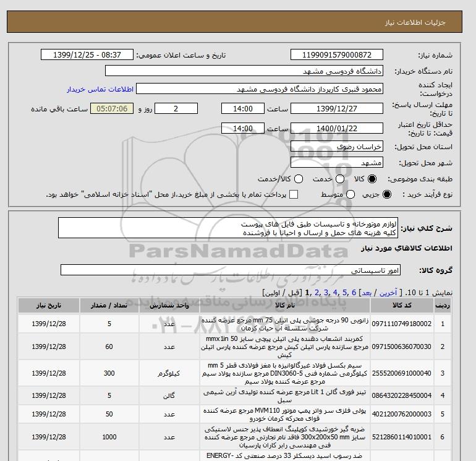Image resolution: width=476 pixels, height=461 pixels.
Task: Click the price validity 14:00 time field
Action: coord(243,128)
